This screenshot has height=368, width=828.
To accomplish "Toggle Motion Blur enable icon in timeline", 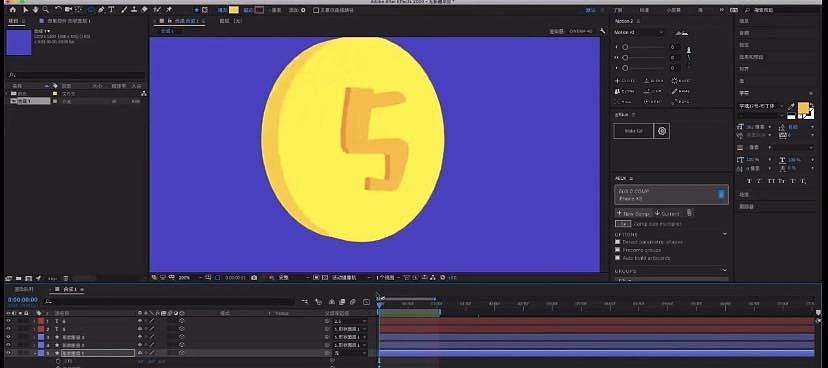I will click(353, 301).
